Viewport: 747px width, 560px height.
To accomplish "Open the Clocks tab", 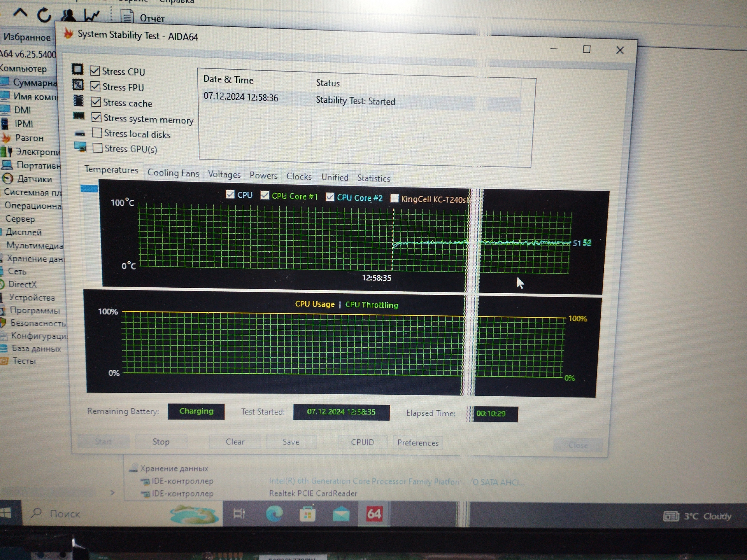I will (x=299, y=177).
